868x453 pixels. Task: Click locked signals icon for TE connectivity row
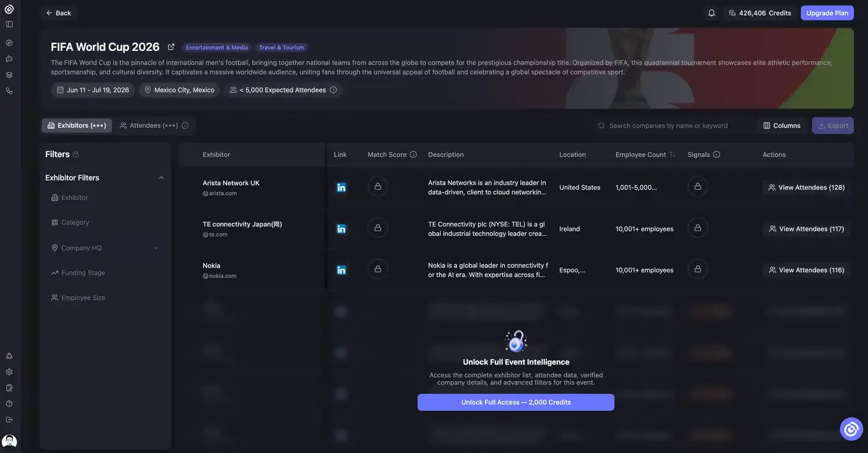(x=697, y=228)
